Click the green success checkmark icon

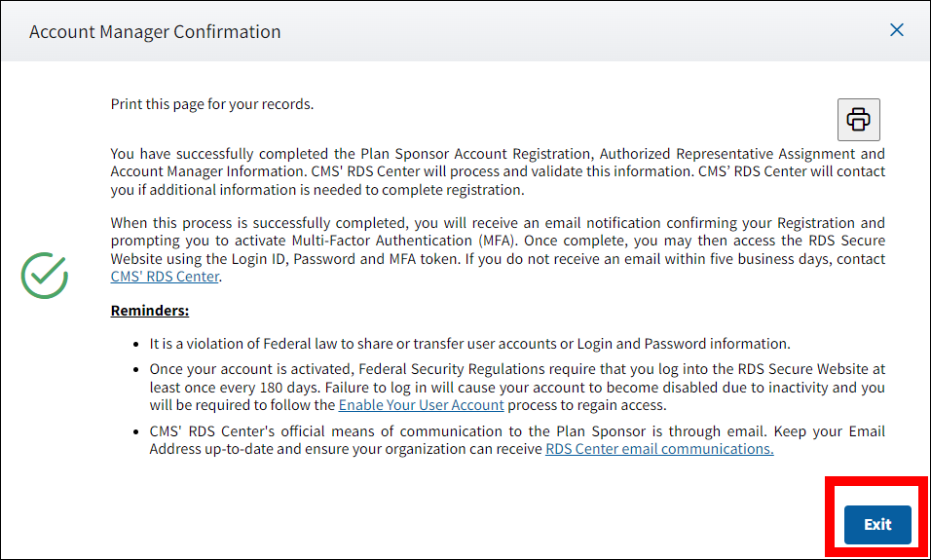[45, 276]
